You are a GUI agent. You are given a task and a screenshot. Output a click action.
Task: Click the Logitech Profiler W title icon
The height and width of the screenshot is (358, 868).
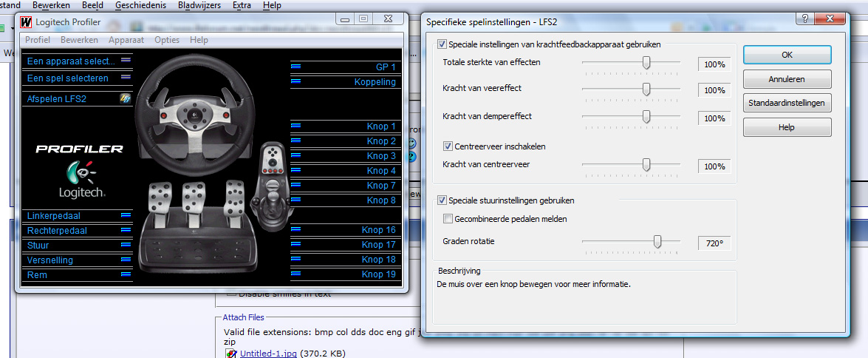point(25,21)
